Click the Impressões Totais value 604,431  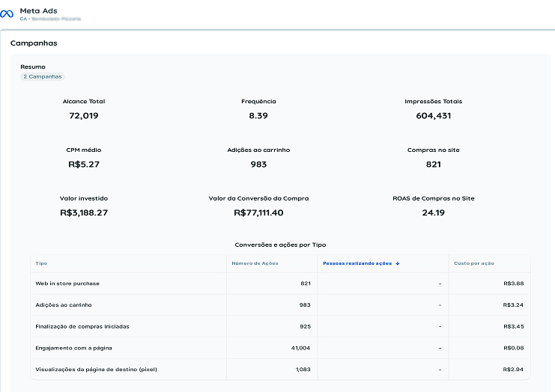click(433, 116)
